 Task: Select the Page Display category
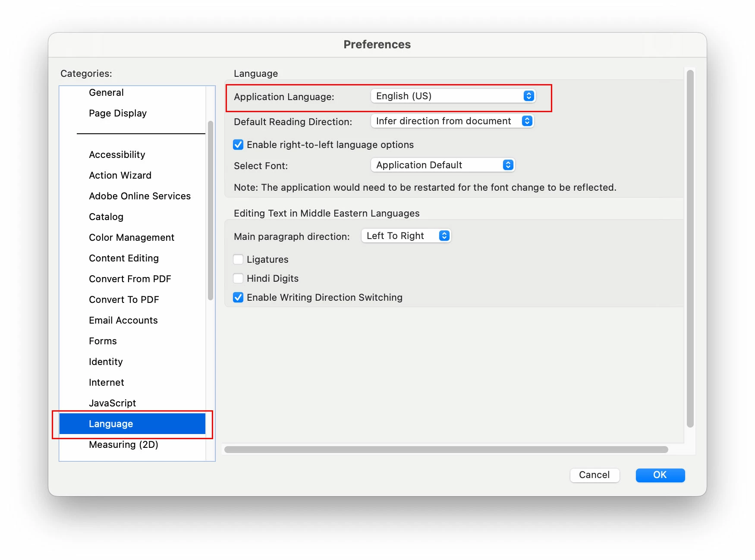(x=132, y=113)
